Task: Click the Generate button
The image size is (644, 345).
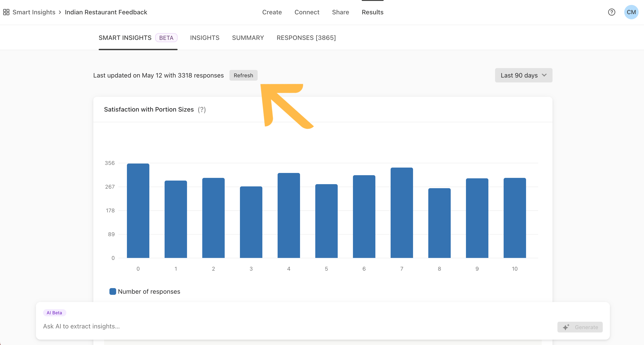Action: tap(580, 327)
